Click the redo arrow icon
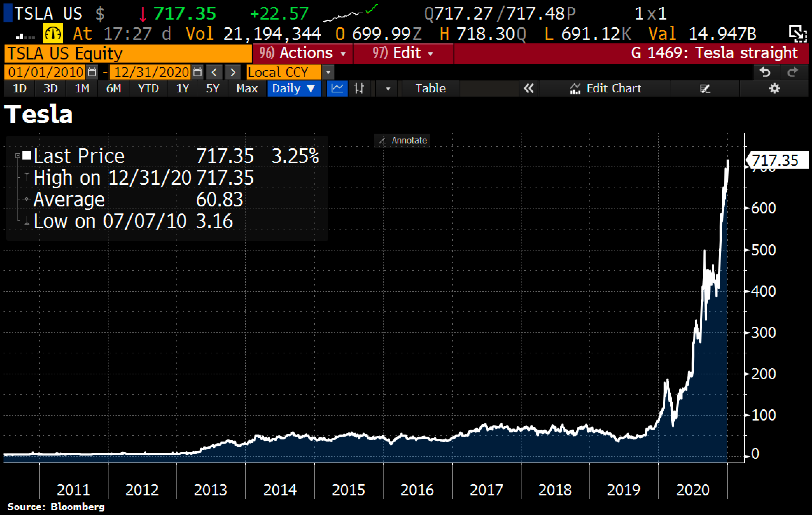Viewport: 812px width, 515px height. tap(792, 72)
